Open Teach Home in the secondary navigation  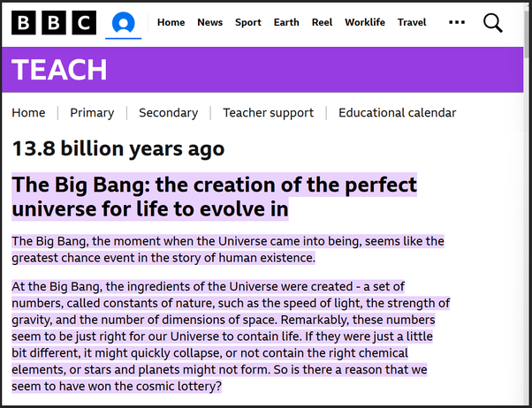pos(28,113)
